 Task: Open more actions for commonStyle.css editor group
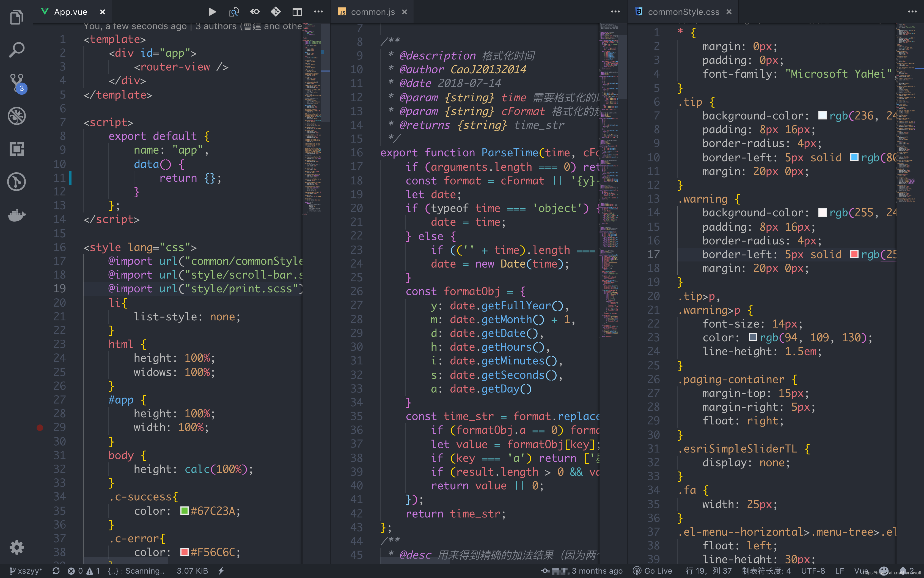point(912,12)
